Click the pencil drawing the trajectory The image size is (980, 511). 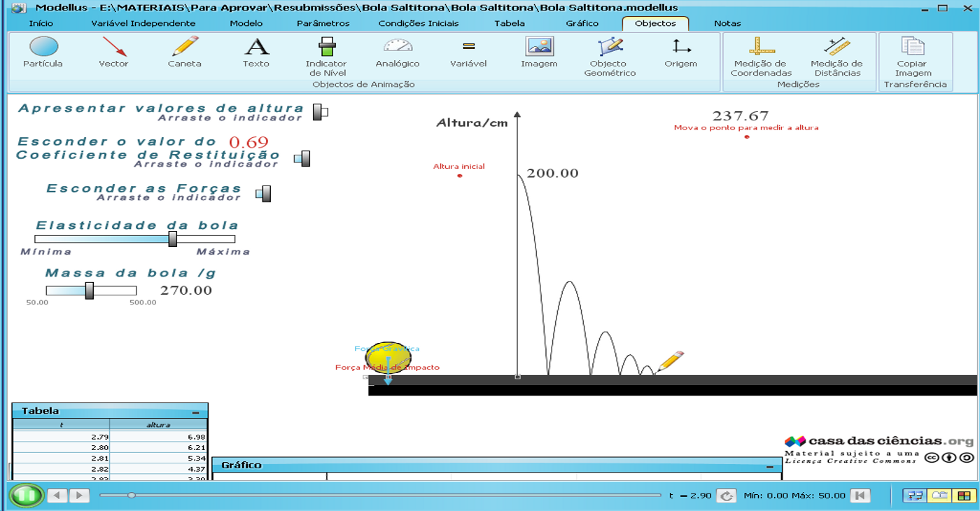(x=670, y=362)
